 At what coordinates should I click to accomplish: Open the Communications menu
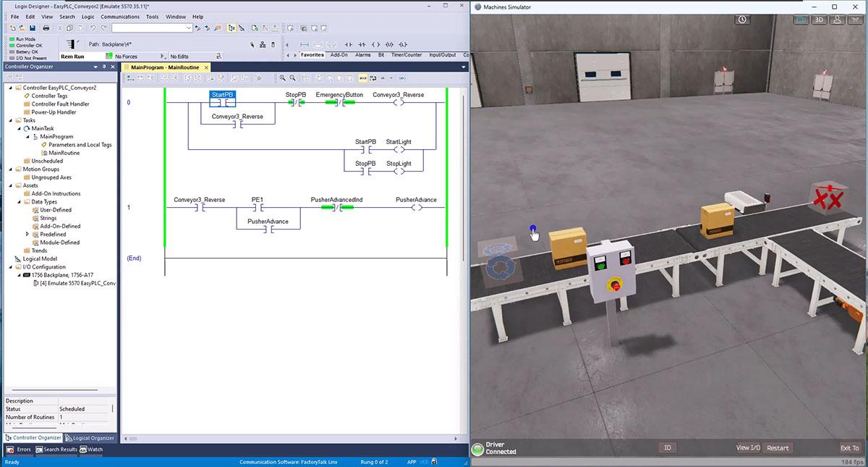click(x=120, y=16)
